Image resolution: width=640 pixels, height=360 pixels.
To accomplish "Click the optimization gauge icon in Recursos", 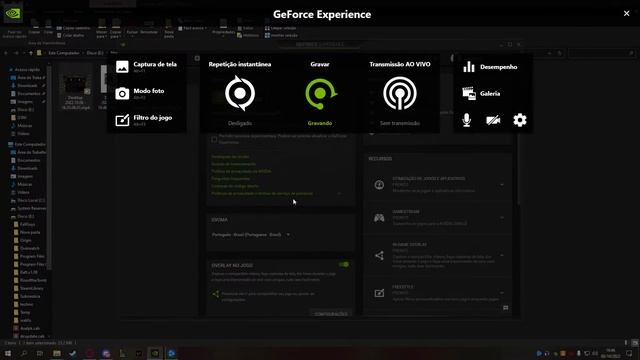I will [379, 185].
